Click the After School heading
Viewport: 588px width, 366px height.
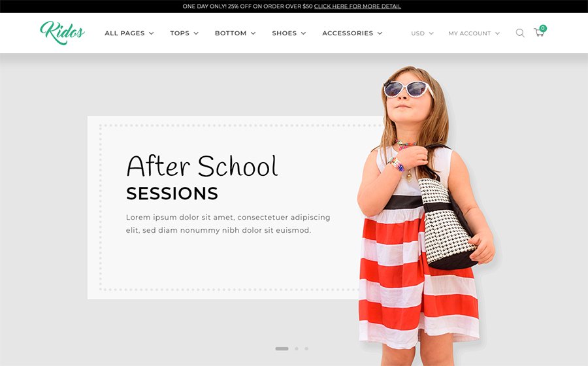(202, 166)
